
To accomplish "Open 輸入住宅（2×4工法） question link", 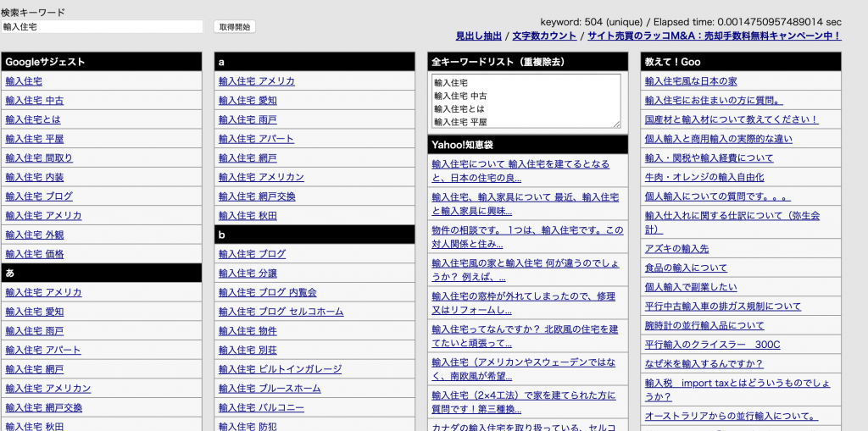I will [x=524, y=403].
